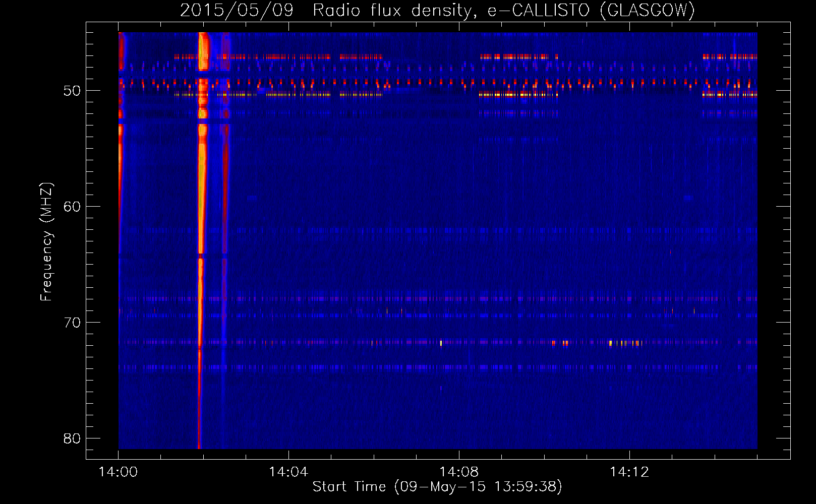This screenshot has height=504, width=816.
Task: Click the 14:12 time tick label
Action: (x=629, y=472)
